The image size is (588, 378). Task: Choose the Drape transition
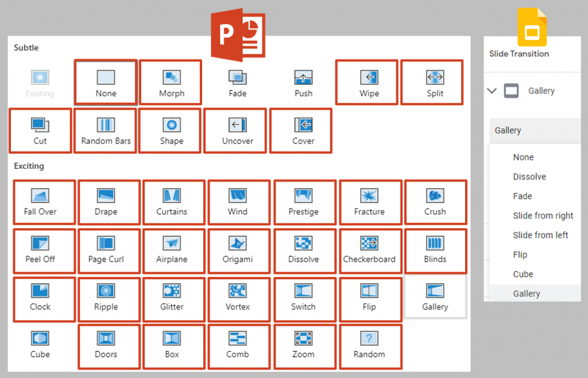[109, 202]
